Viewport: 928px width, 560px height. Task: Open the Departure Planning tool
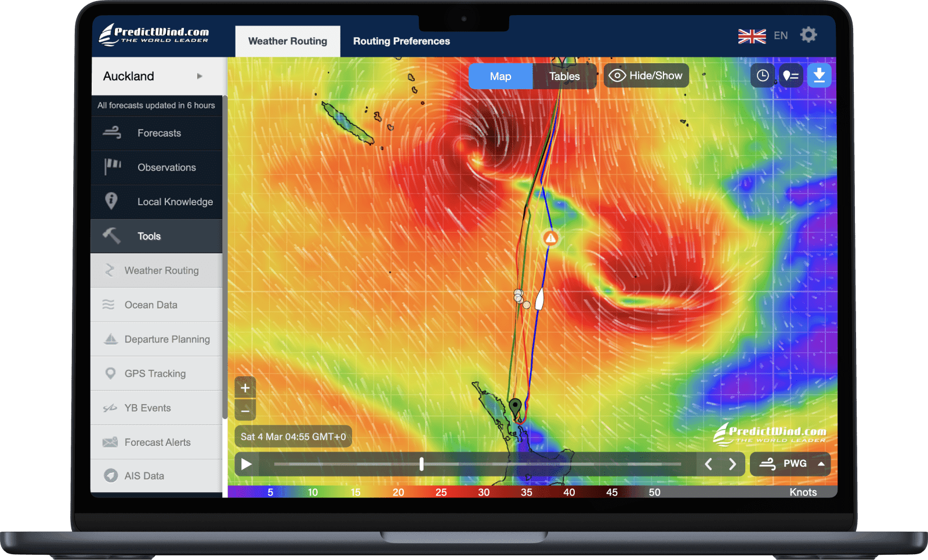click(167, 339)
